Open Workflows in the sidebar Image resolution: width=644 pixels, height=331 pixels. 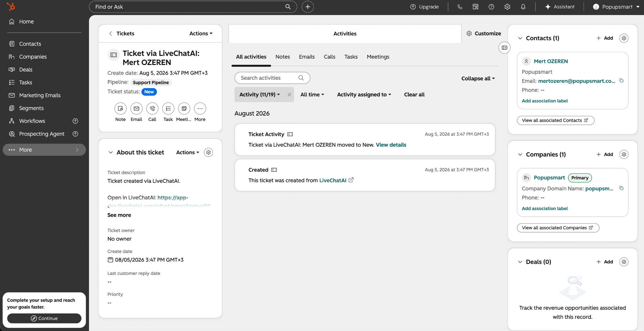[x=32, y=121]
